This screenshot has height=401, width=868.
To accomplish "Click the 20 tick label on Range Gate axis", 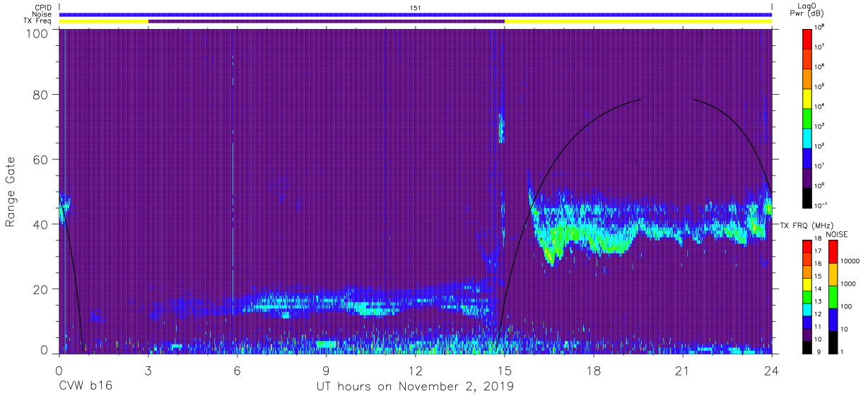I will click(x=41, y=289).
